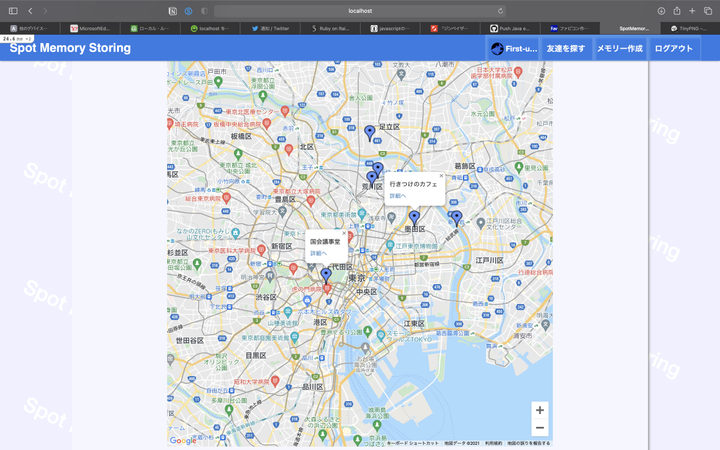Click the blue marker under 国会議事堂 popup
This screenshot has height=450, width=720.
tap(326, 275)
